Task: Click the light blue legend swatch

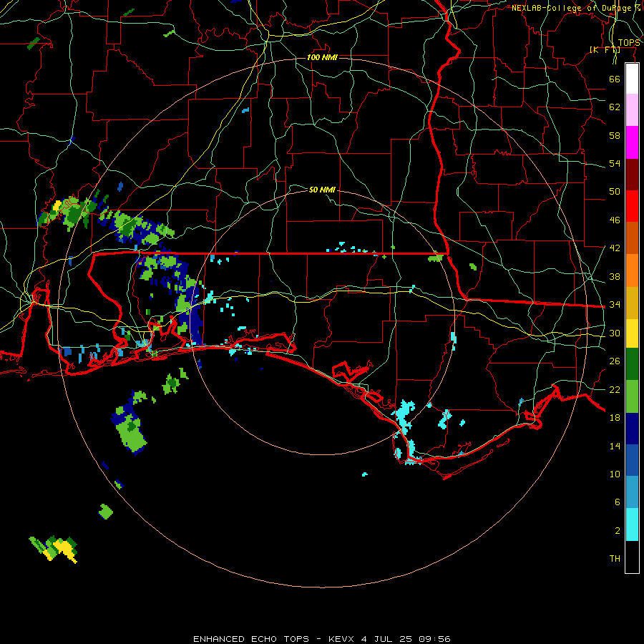Action: click(632, 492)
